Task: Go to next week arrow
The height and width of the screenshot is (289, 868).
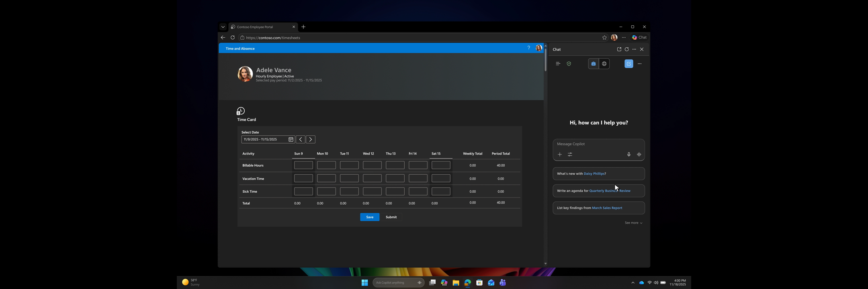Action: (311, 139)
